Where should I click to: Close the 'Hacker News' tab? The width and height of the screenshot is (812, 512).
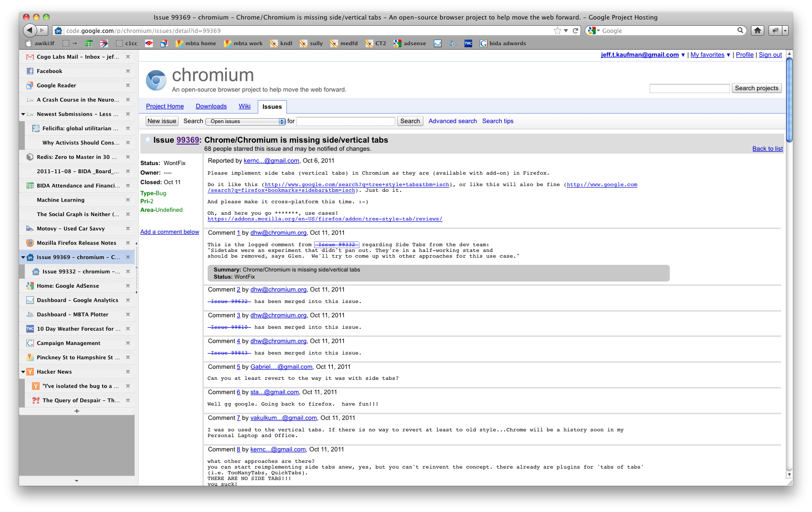[x=128, y=372]
